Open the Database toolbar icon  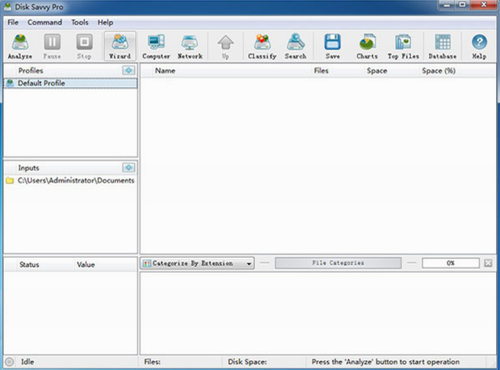(442, 46)
